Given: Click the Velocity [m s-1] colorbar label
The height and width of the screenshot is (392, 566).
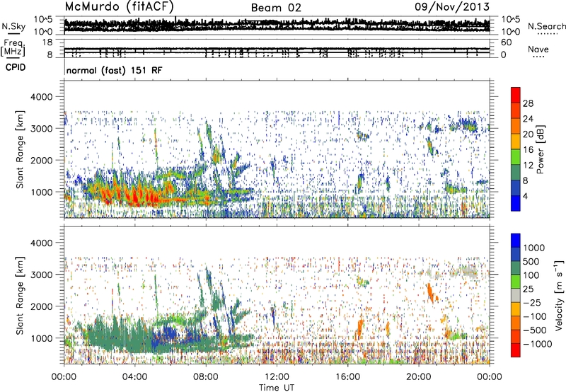Looking at the screenshot, I should click(x=559, y=295).
